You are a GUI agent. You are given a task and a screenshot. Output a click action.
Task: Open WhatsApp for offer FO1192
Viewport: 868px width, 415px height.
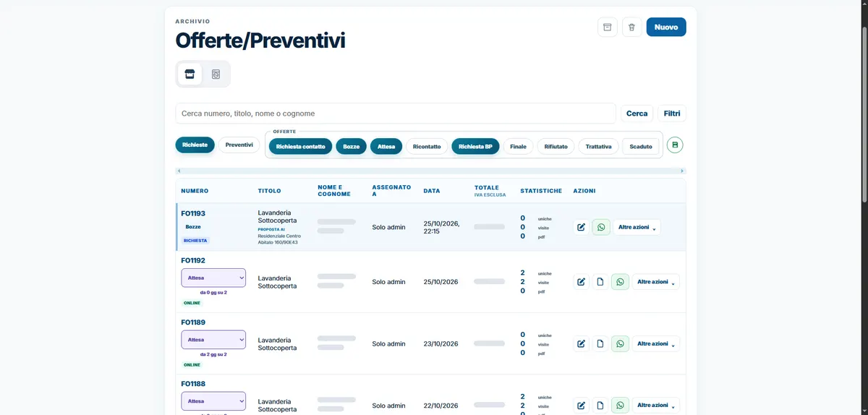pyautogui.click(x=620, y=282)
